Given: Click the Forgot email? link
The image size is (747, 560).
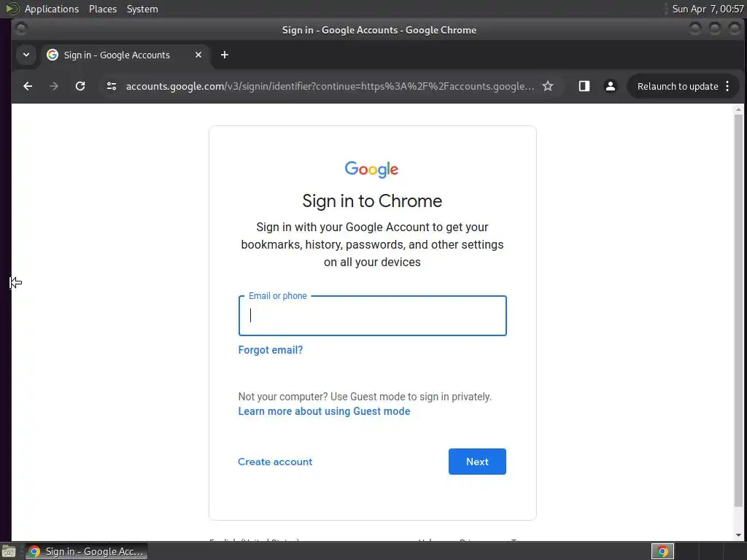Looking at the screenshot, I should click(270, 350).
